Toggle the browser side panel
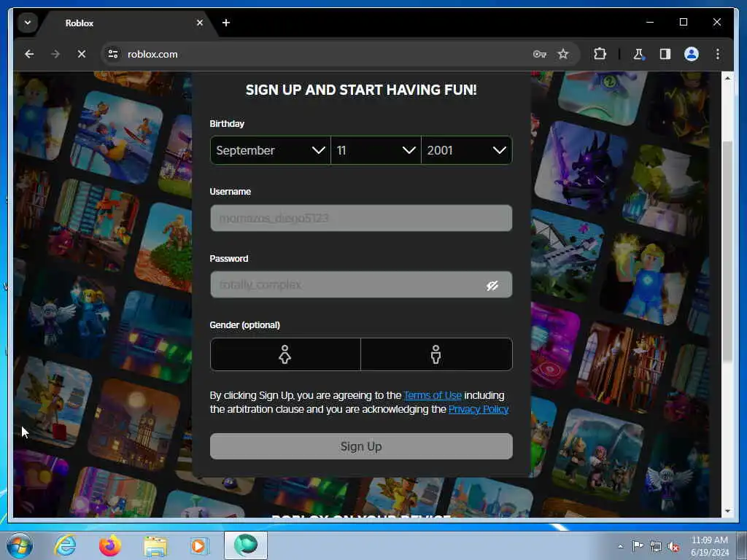Viewport: 747px width, 560px height. pos(665,54)
